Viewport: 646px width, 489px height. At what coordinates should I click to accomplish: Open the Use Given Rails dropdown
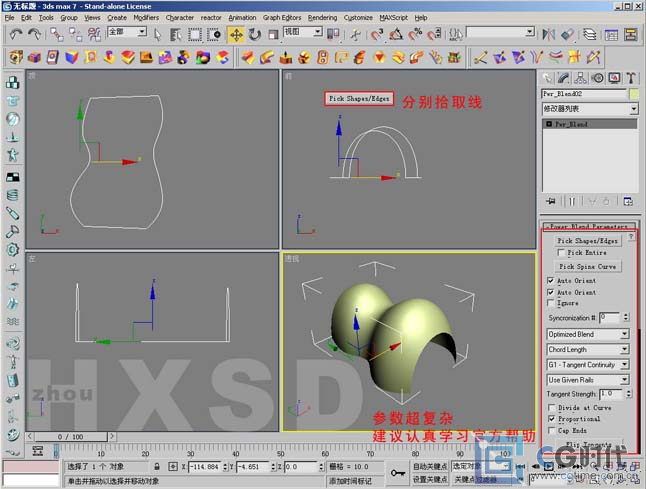(x=588, y=380)
